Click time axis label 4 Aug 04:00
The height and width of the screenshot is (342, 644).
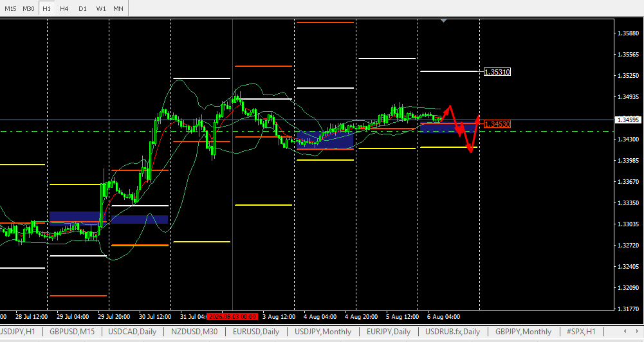pyautogui.click(x=320, y=316)
